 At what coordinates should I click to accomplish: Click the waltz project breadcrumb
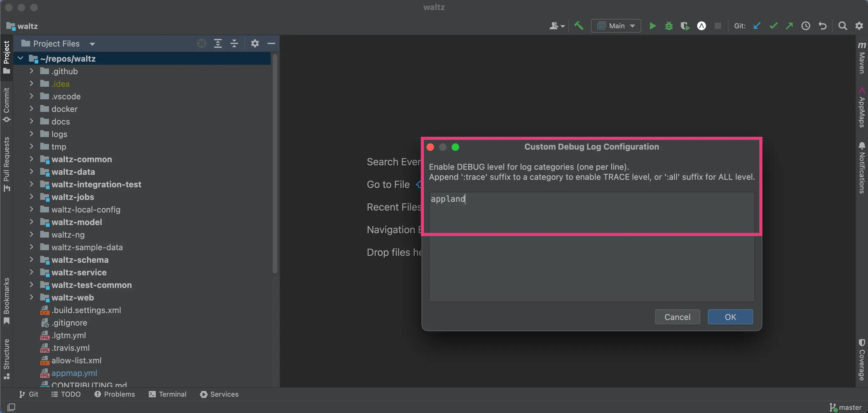(22, 26)
